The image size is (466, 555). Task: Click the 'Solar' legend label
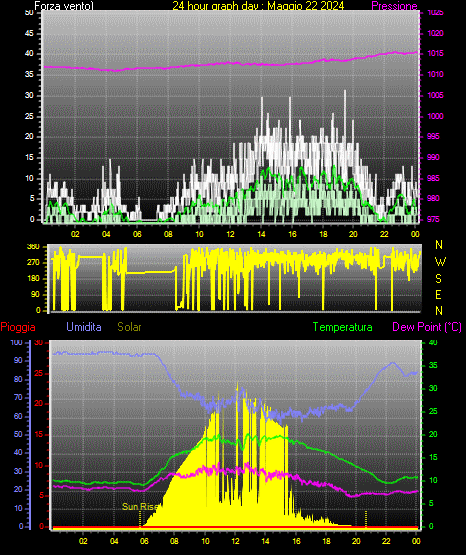(129, 327)
